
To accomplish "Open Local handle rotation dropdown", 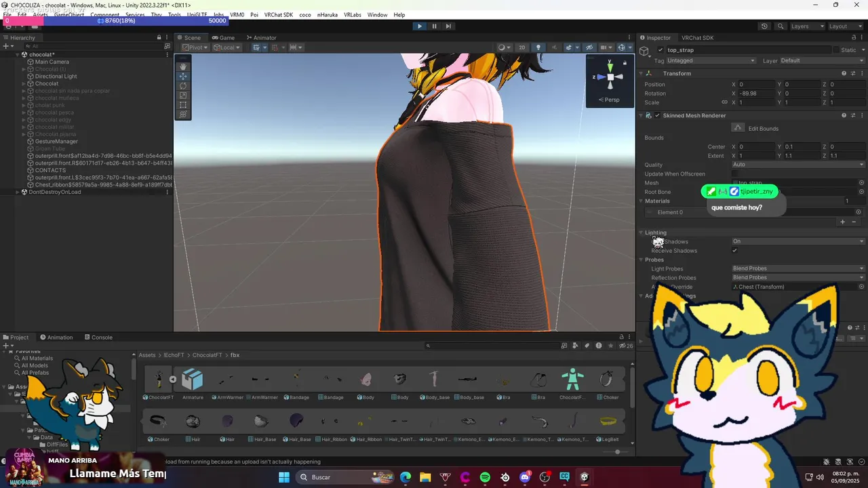I will click(x=226, y=47).
